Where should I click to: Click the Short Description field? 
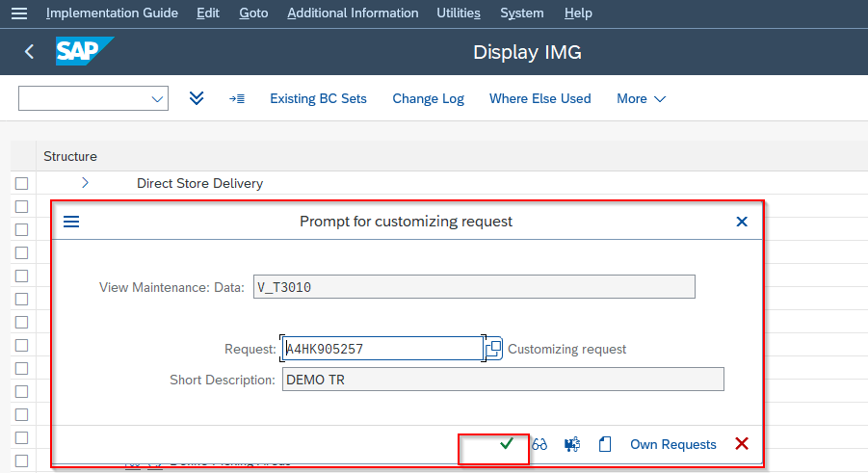tap(503, 380)
